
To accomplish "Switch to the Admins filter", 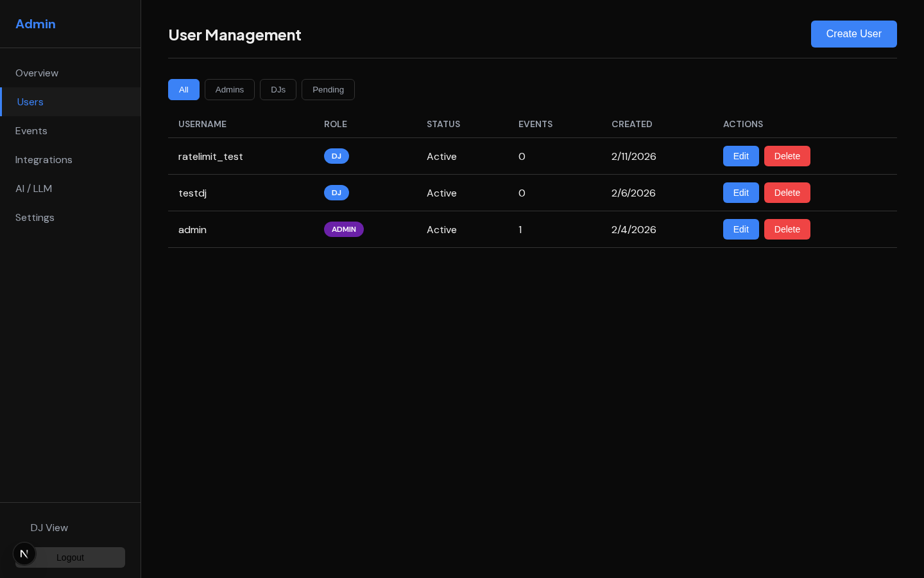I will coord(229,89).
